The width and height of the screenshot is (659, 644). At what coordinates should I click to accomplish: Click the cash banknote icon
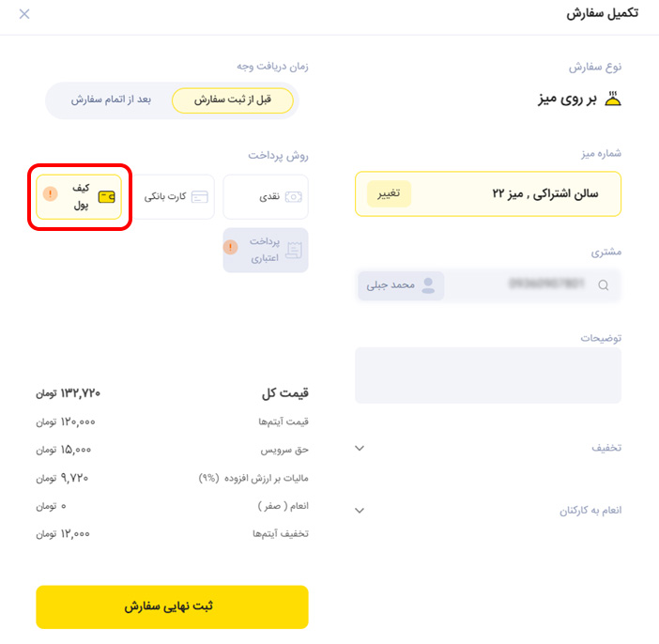pos(293,197)
